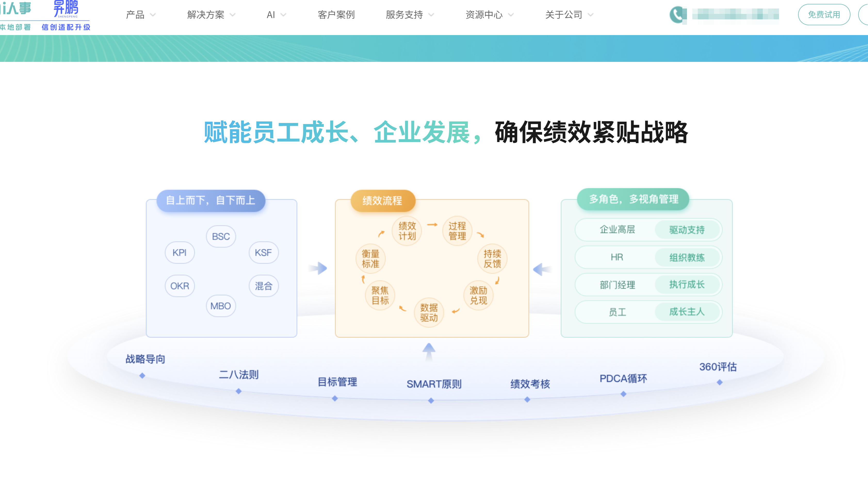
Task: Select the BSC bubble
Action: tap(221, 236)
